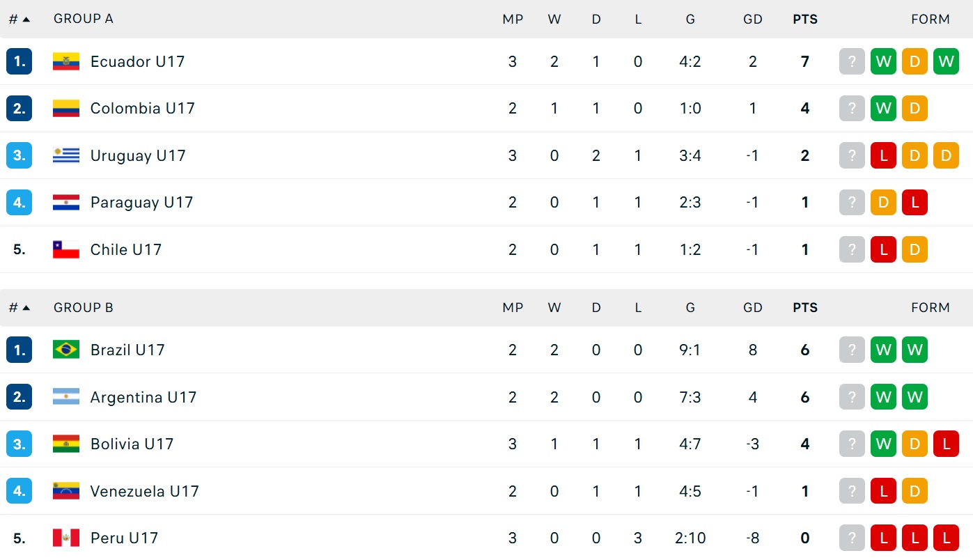Click the Peru U17 flag icon
Screen dimensions: 973x560
click(x=66, y=538)
